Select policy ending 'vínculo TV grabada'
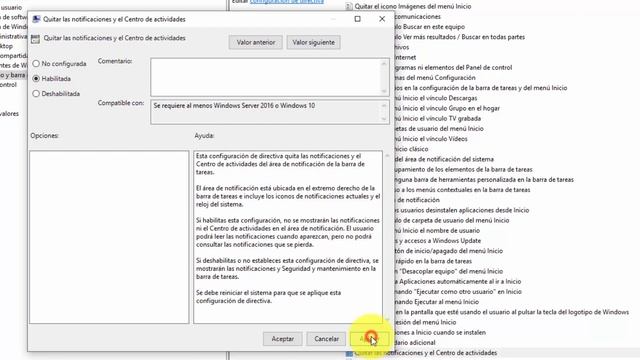 pos(438,119)
